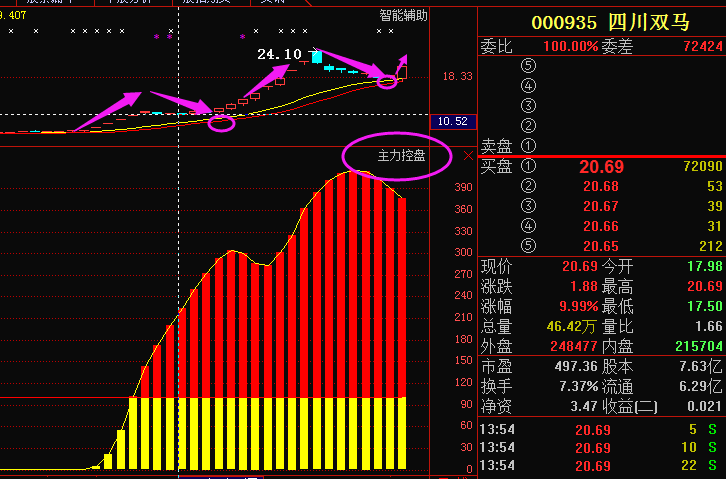Image resolution: width=726 pixels, height=479 pixels.
Task: Click the buy 1 price 20.69
Action: 601,167
